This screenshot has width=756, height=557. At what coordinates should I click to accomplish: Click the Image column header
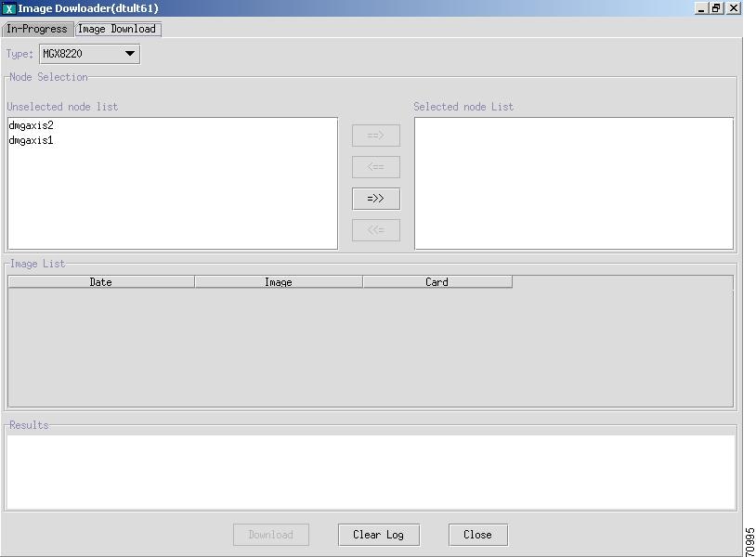(279, 282)
